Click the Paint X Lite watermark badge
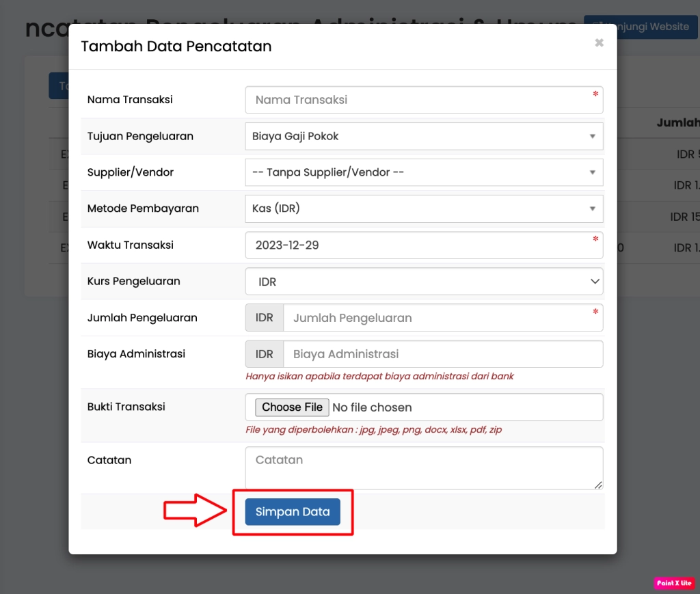This screenshot has height=594, width=700. 674,583
